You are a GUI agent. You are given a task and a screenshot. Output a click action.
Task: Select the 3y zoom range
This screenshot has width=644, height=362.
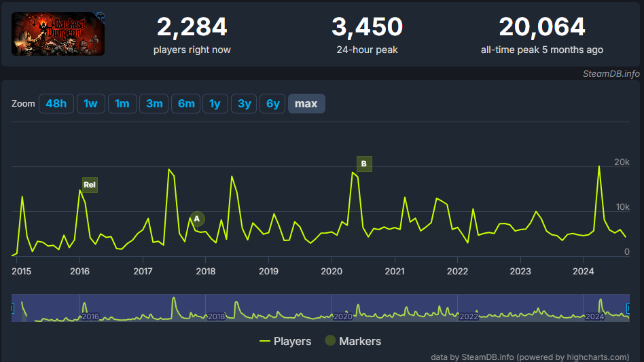point(244,103)
